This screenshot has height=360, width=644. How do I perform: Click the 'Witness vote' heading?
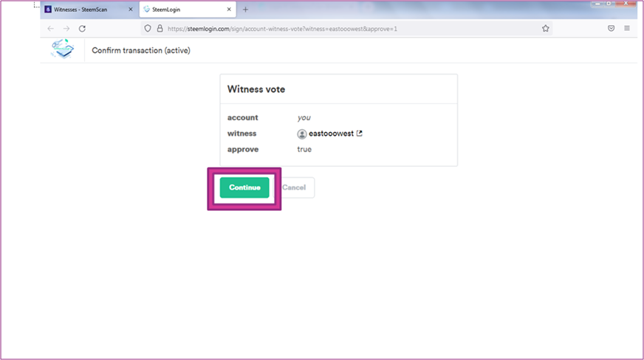pos(256,89)
